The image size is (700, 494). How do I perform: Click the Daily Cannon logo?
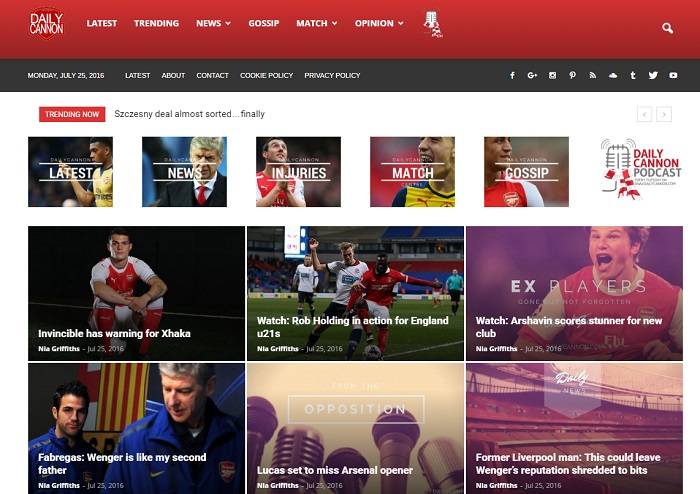point(46,23)
